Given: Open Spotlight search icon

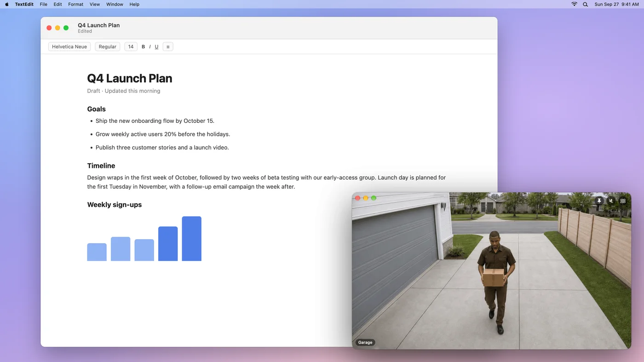Looking at the screenshot, I should pos(585,4).
